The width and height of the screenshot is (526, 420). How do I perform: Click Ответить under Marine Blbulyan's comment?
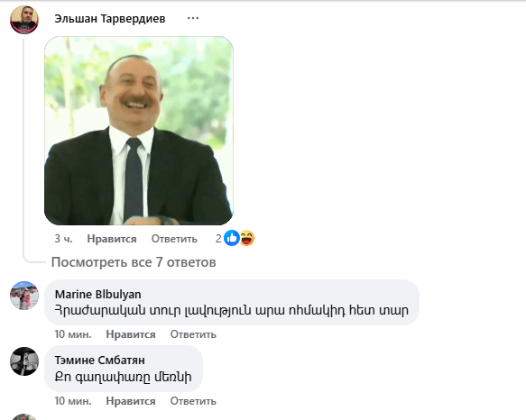(193, 334)
